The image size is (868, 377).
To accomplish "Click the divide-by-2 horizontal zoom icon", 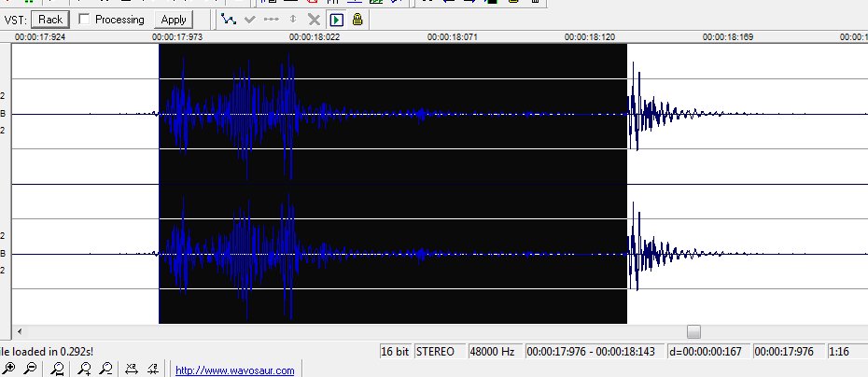I will tap(153, 369).
